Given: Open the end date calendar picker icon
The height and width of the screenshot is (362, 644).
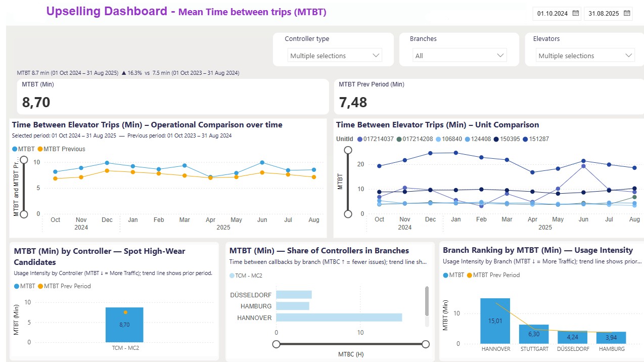Looking at the screenshot, I should pos(627,14).
